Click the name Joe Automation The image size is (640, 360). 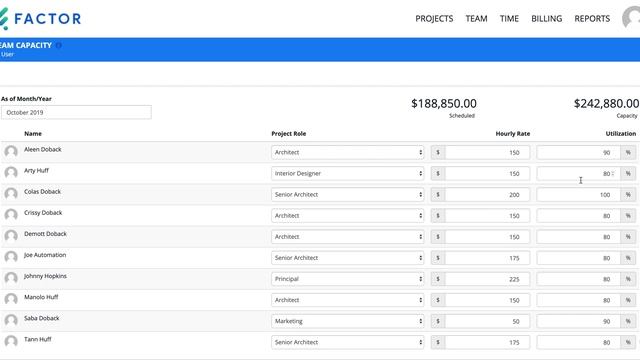pyautogui.click(x=45, y=255)
